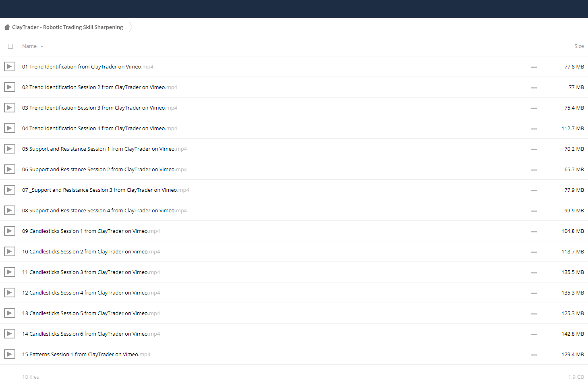Image resolution: width=588 pixels, height=386 pixels.
Task: Open more options for 07 _Support and Resistance Session 3
Action: tap(534, 191)
